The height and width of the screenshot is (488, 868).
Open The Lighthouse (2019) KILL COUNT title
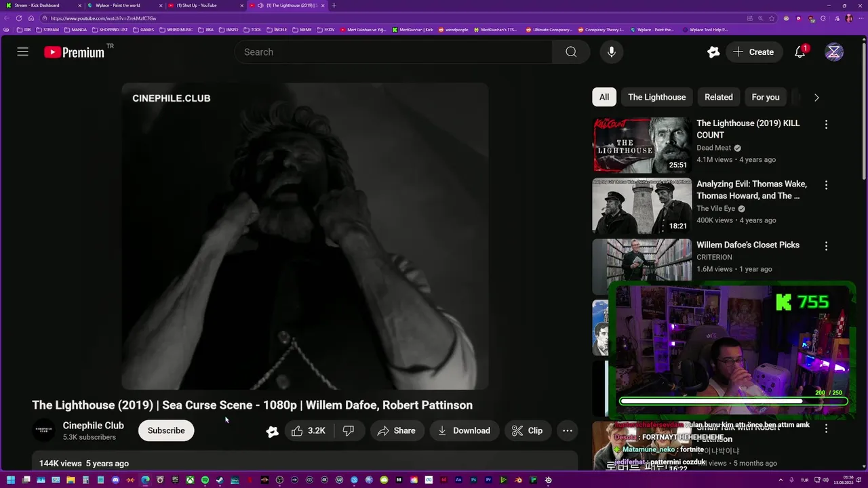click(748, 129)
